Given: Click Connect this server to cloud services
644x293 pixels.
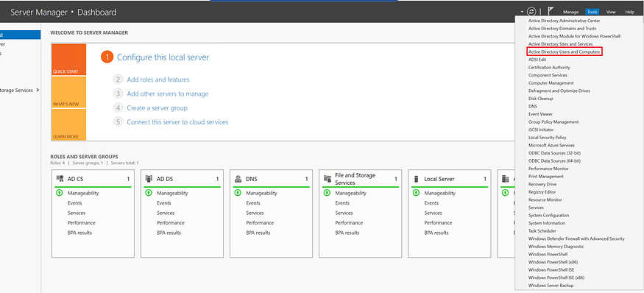Looking at the screenshot, I should pos(177,122).
